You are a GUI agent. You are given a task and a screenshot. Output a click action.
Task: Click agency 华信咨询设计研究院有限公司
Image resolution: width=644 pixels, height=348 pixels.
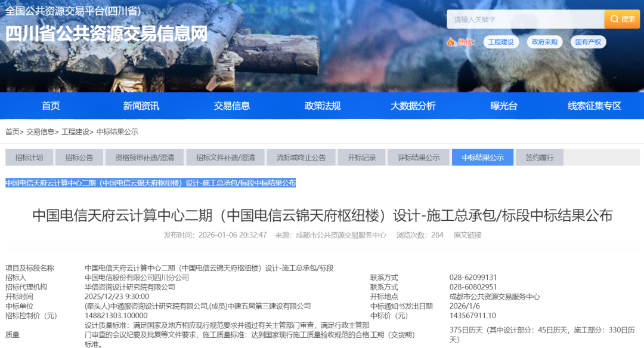(x=130, y=287)
